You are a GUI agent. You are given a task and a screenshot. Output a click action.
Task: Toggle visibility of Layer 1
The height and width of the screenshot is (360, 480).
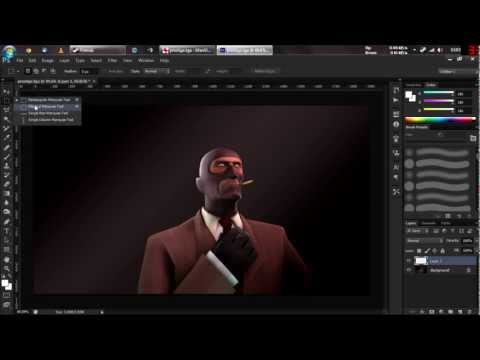click(409, 261)
